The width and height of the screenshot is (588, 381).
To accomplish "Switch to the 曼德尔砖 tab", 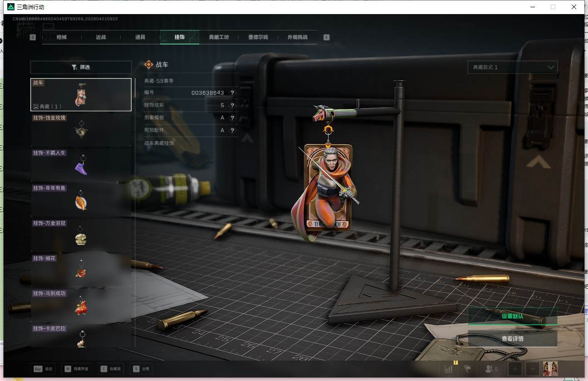I will point(258,37).
